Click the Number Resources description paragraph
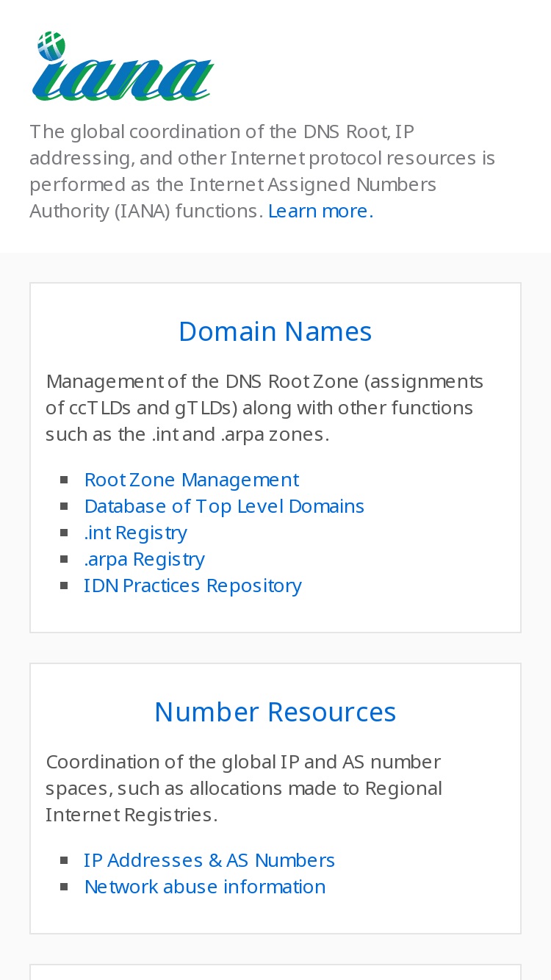Screen dimensions: 551x980 244,788
